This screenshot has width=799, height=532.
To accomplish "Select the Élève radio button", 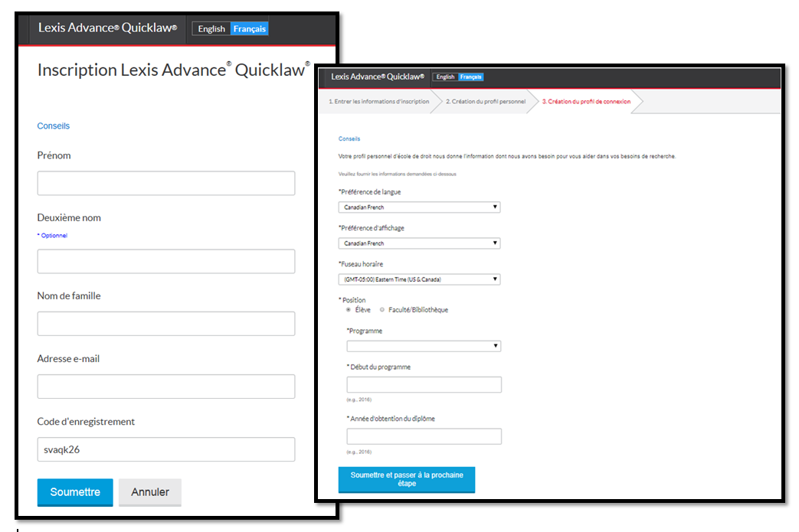I will coord(349,309).
